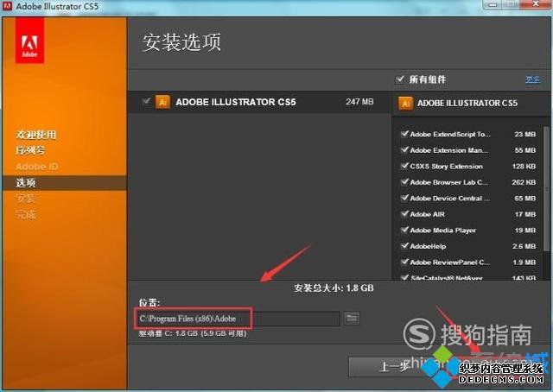Click the 65 MB size for Device Central
Viewport: 553px width, 392px height.
tap(524, 198)
